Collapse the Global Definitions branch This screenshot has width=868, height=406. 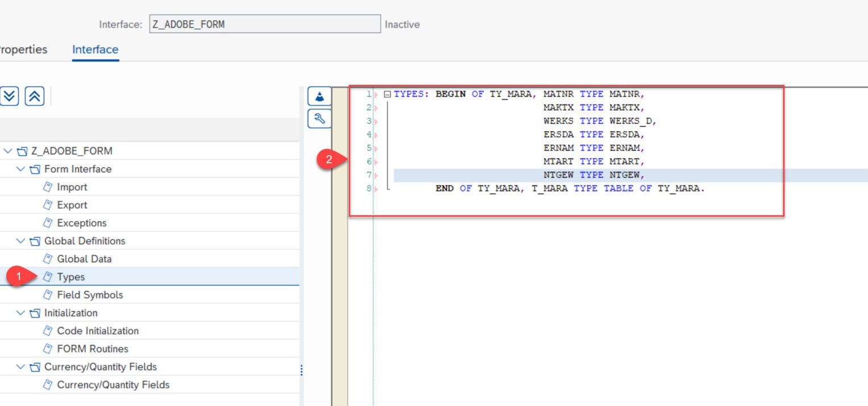point(20,241)
